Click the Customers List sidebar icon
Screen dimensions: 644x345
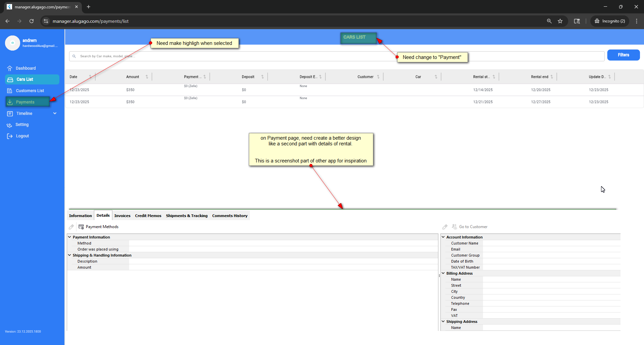(x=10, y=91)
